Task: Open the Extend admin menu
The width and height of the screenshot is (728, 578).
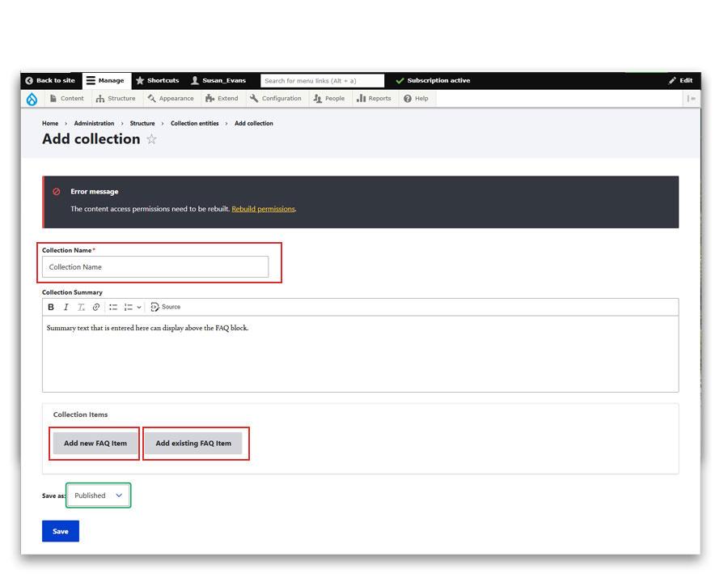Action: pyautogui.click(x=222, y=99)
